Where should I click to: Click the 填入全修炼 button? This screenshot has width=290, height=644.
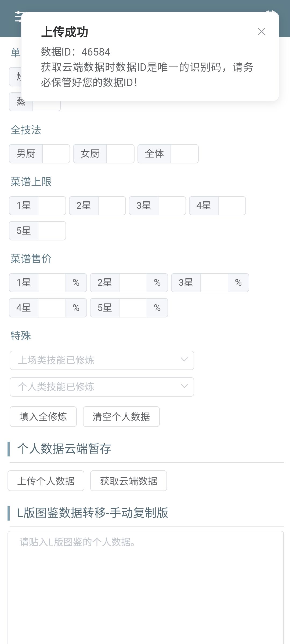43,416
